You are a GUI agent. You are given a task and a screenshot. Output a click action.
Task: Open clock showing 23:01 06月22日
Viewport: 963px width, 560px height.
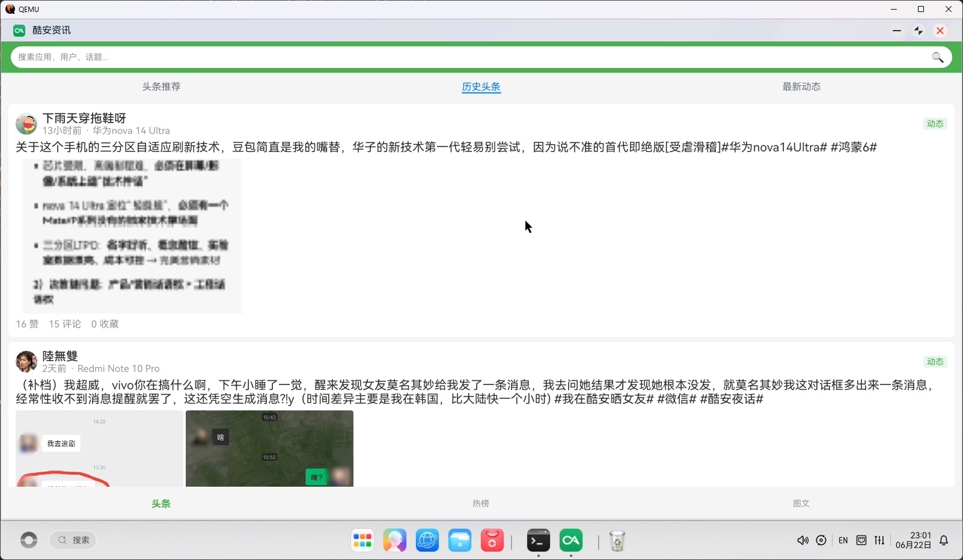coord(914,540)
